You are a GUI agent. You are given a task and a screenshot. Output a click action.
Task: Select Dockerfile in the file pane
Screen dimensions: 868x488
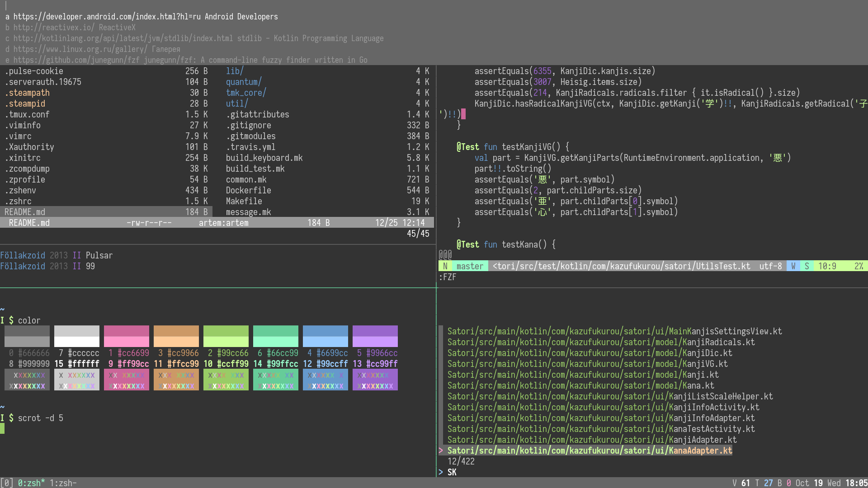[248, 190]
